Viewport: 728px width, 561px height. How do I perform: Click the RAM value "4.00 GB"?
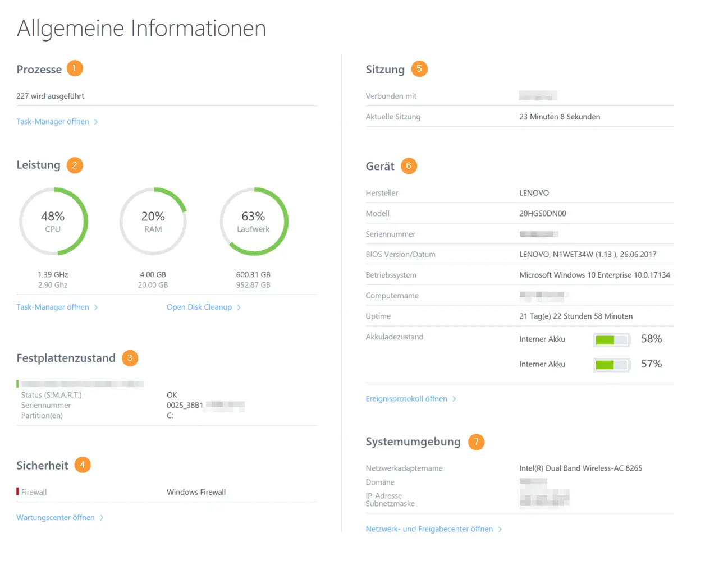(153, 275)
